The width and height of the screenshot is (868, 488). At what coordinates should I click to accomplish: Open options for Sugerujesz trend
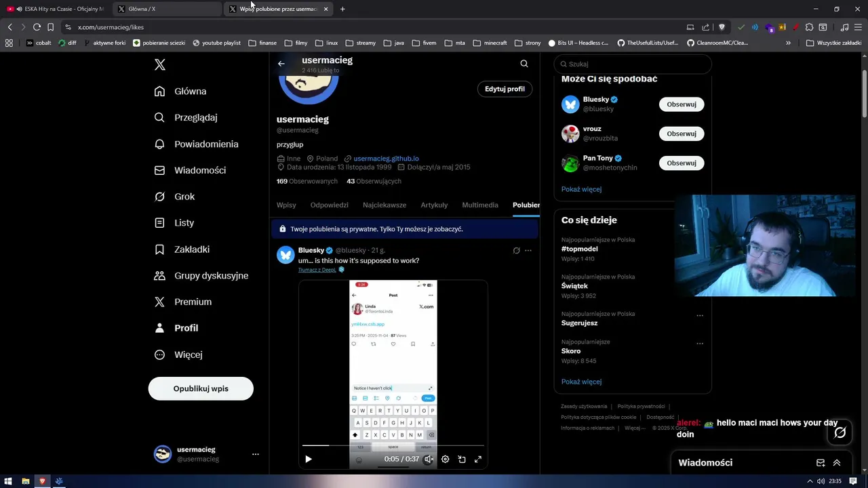pos(700,315)
